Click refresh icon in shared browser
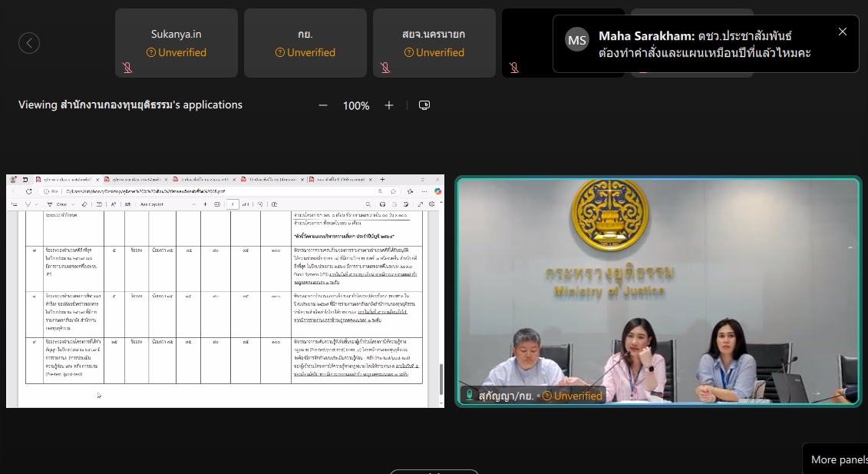This screenshot has height=474, width=868. click(x=29, y=191)
